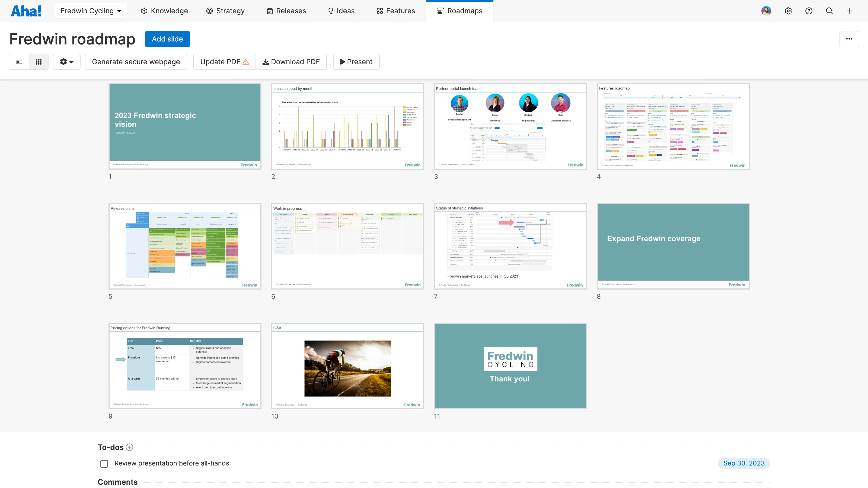Image resolution: width=868 pixels, height=488 pixels.
Task: Expand the more options ellipsis menu
Action: (849, 39)
